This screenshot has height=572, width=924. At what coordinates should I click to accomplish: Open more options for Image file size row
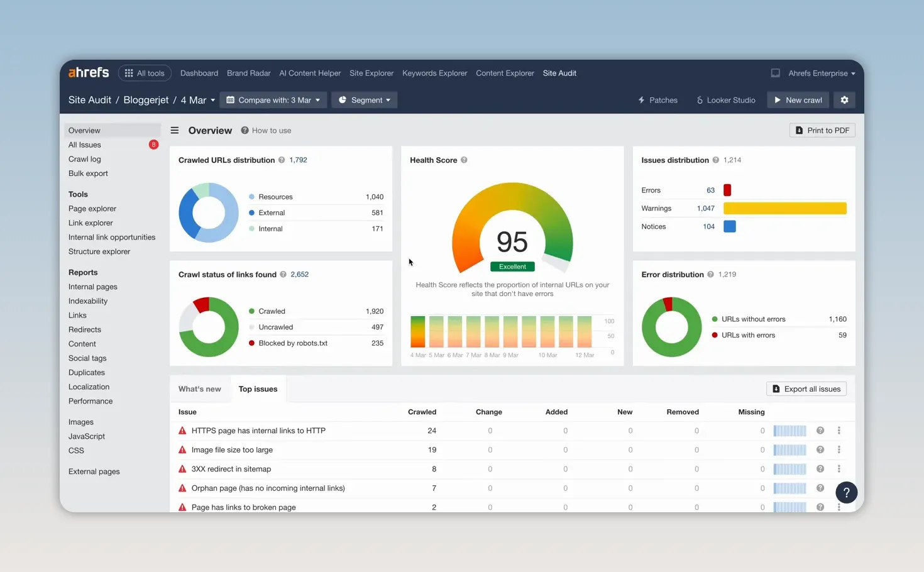click(x=839, y=449)
